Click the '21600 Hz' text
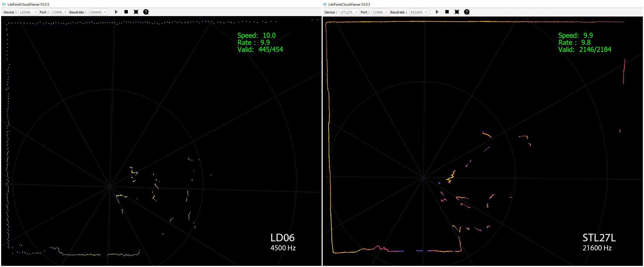This screenshot has height=267, width=644. tap(597, 248)
